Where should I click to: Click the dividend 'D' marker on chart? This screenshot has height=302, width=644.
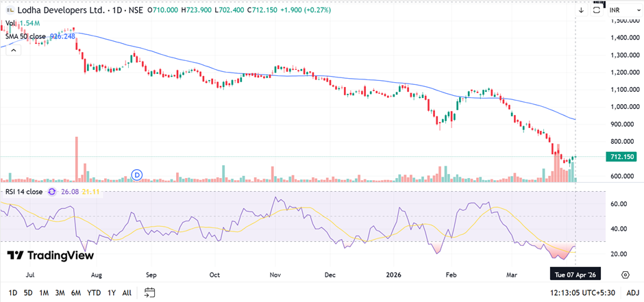(137, 175)
